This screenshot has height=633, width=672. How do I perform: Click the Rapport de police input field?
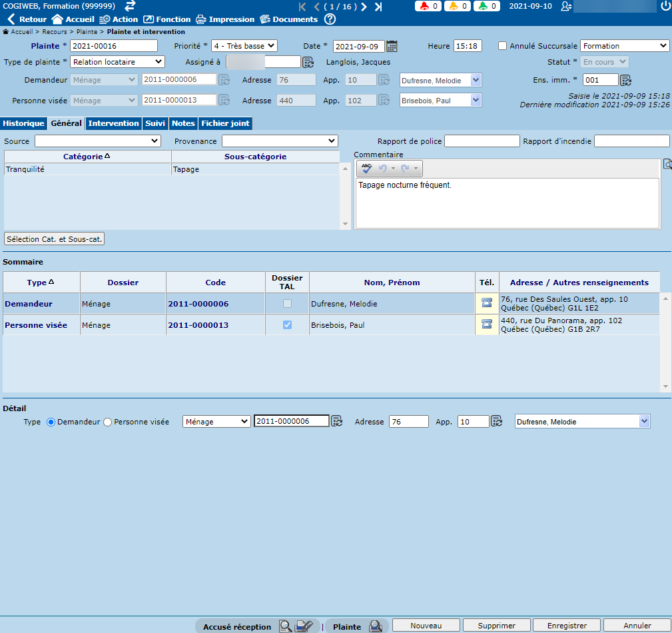coord(482,141)
